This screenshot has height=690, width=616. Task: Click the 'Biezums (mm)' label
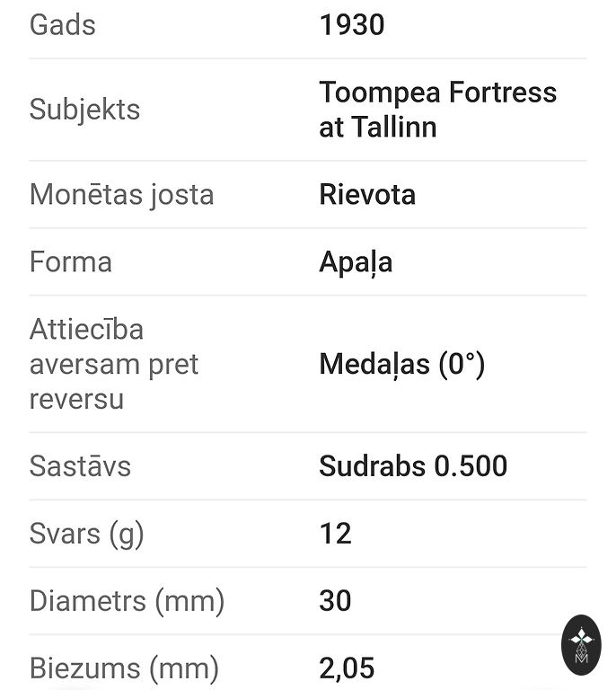pos(124,668)
